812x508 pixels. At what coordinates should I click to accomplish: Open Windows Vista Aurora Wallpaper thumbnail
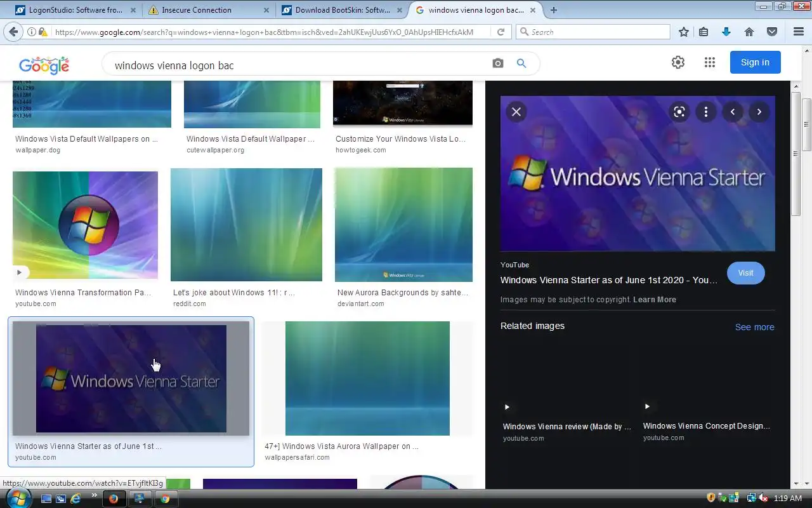point(367,378)
